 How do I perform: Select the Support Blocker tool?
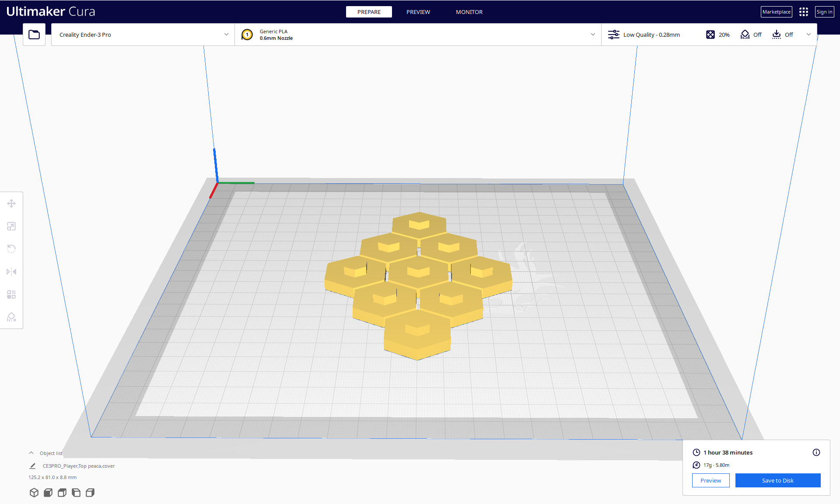tap(11, 317)
